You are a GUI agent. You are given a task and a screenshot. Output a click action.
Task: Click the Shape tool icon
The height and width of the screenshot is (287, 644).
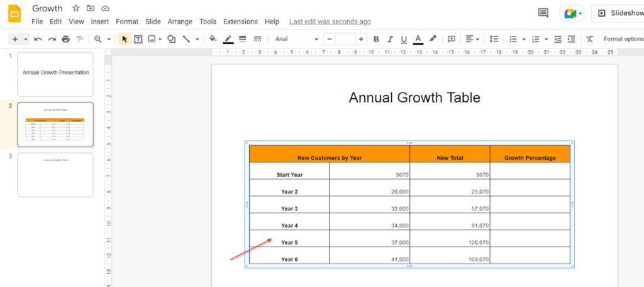(172, 39)
